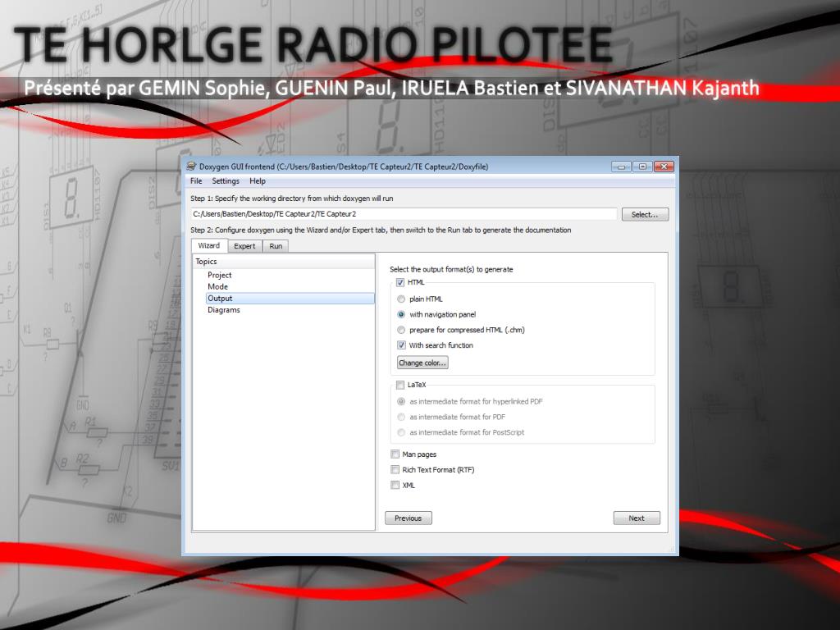The height and width of the screenshot is (630, 840).
Task: Select the Project topic
Action: (x=220, y=275)
